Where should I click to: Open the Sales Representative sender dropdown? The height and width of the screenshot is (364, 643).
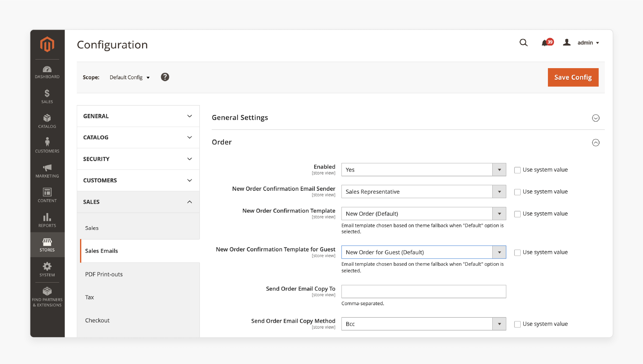coord(423,192)
